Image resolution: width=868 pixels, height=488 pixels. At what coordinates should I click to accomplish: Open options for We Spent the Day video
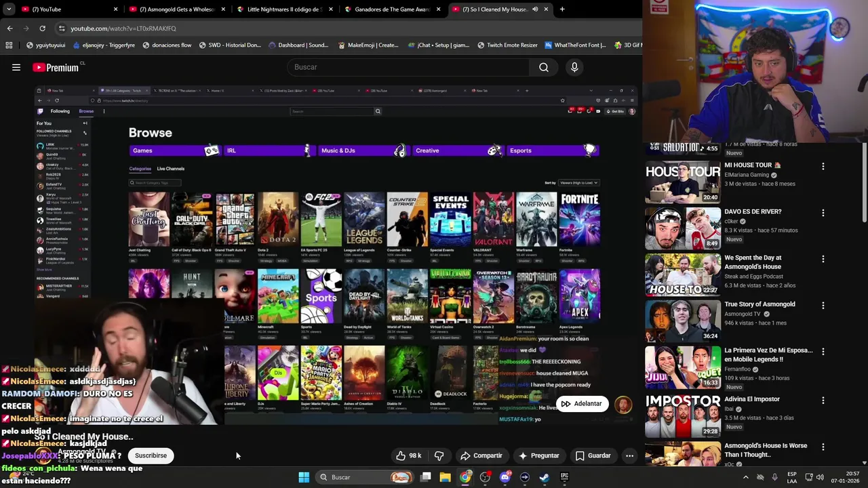pyautogui.click(x=823, y=259)
